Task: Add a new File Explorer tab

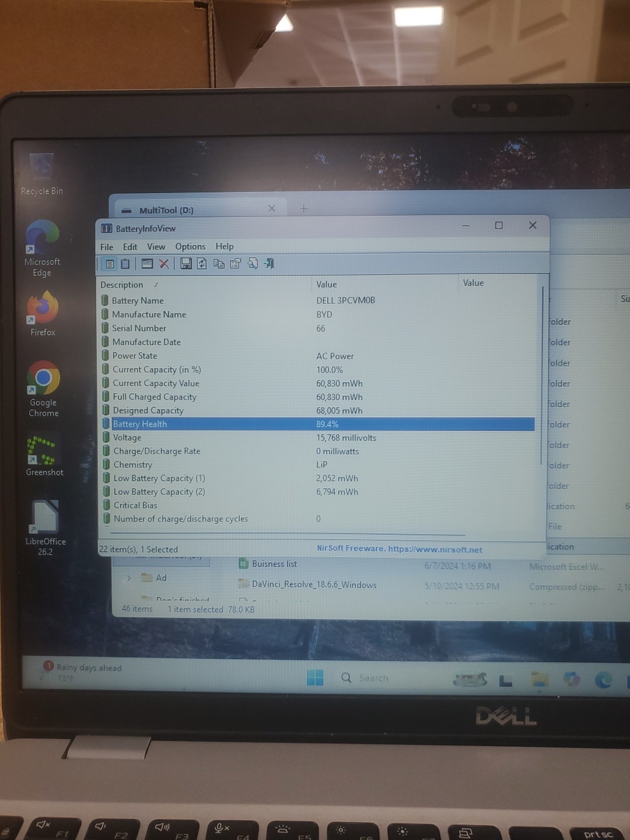Action: point(304,208)
